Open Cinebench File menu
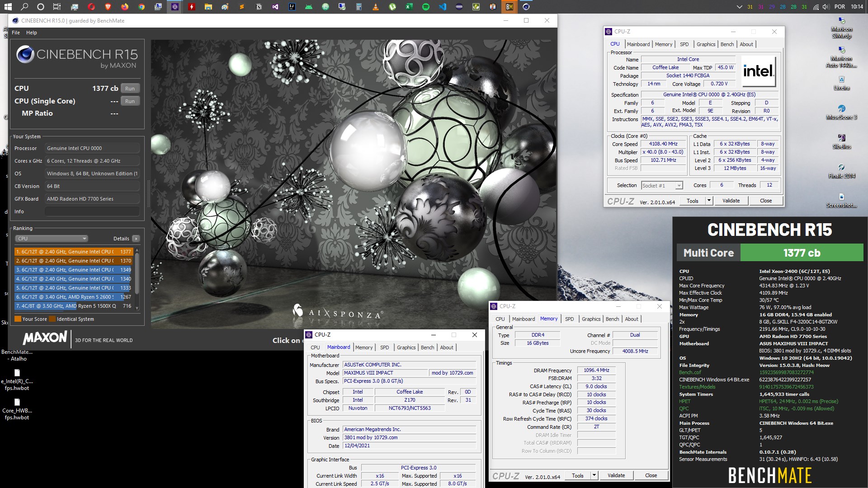This screenshot has width=868, height=488. coord(16,33)
